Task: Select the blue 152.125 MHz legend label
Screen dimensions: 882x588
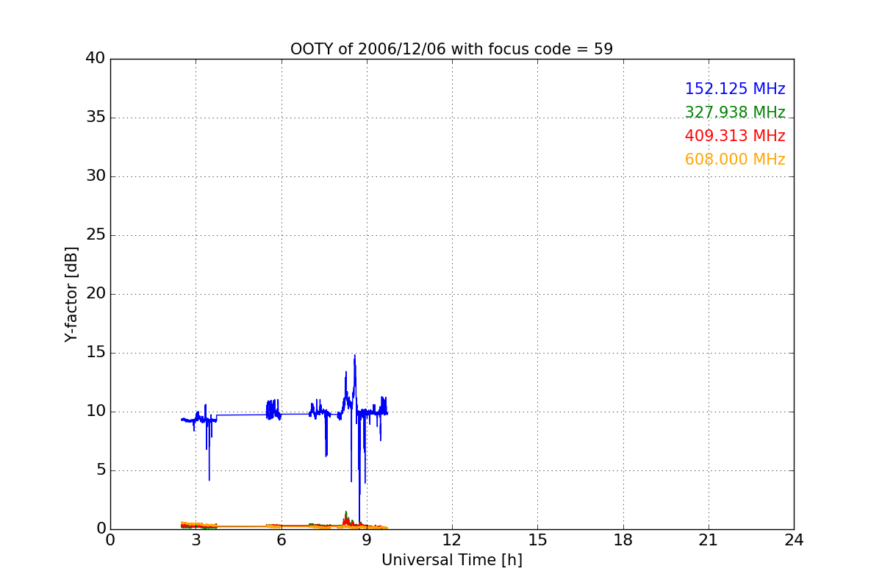Action: (x=735, y=89)
